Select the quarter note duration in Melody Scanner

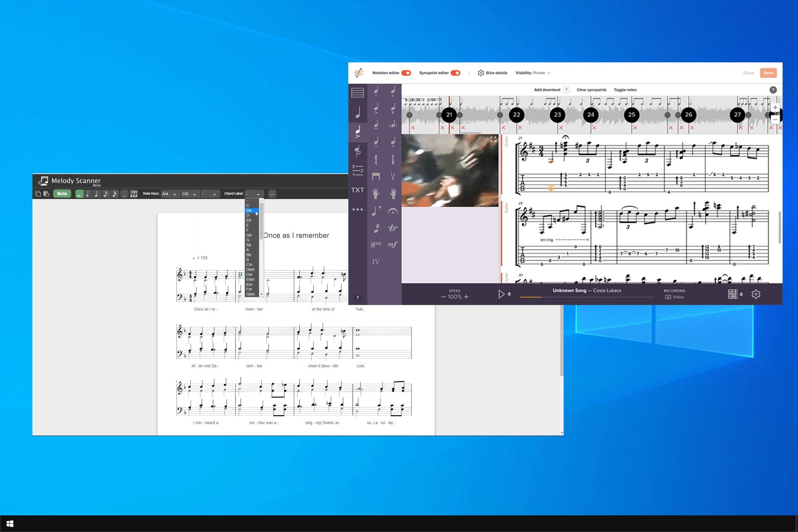pyautogui.click(x=96, y=194)
